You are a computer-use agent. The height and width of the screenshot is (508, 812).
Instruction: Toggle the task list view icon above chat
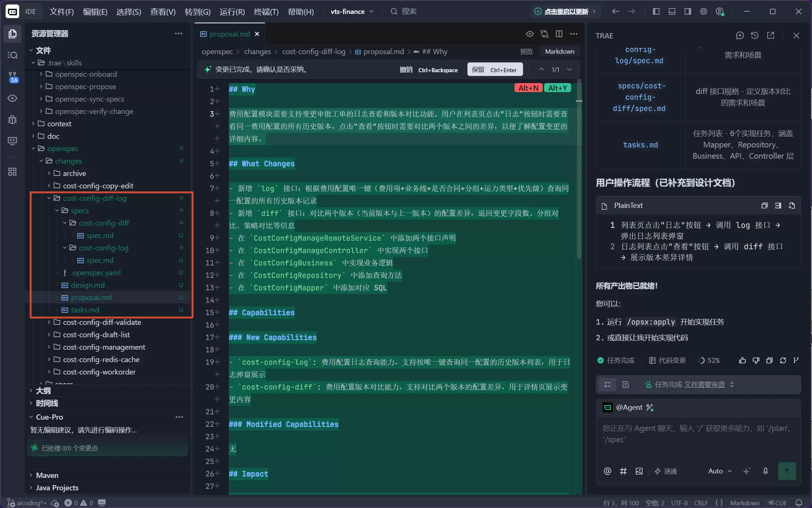point(607,385)
